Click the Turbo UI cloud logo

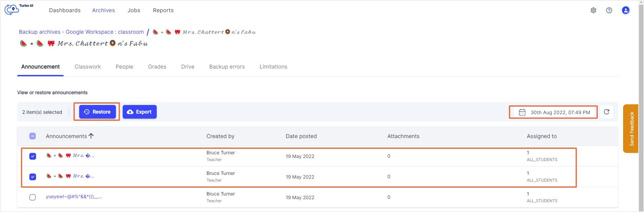click(x=11, y=9)
